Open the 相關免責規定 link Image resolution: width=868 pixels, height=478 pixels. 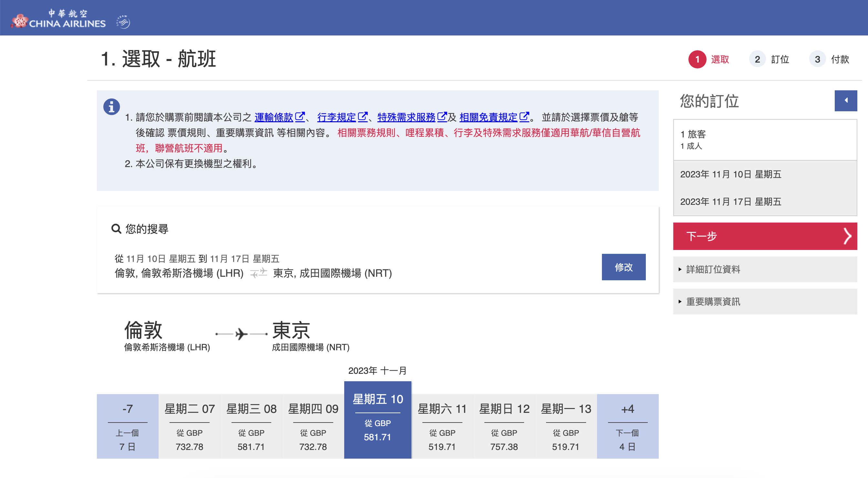point(488,117)
